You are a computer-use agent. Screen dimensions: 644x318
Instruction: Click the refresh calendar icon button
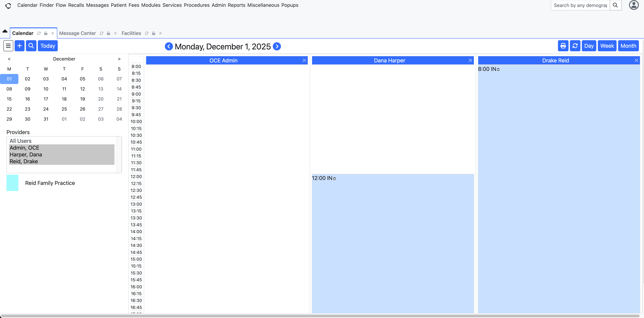[x=575, y=46]
